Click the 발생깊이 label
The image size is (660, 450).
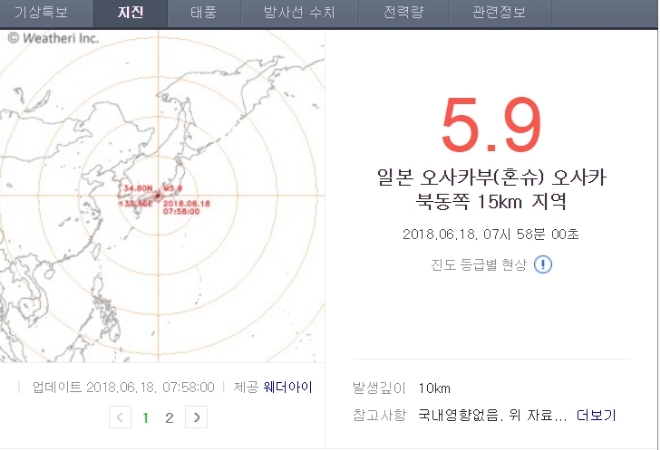[379, 388]
